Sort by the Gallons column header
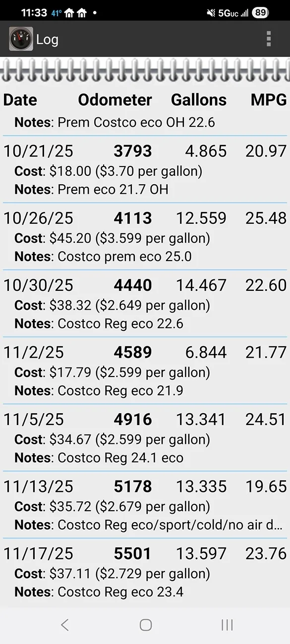Screen dimensions: 290x644 (199, 100)
